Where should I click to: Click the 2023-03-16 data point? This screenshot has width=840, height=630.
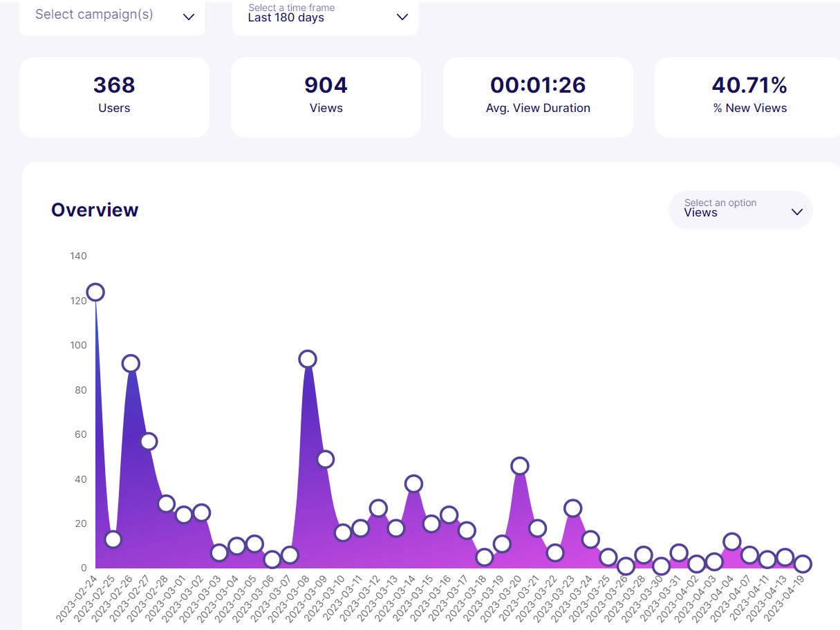(449, 515)
